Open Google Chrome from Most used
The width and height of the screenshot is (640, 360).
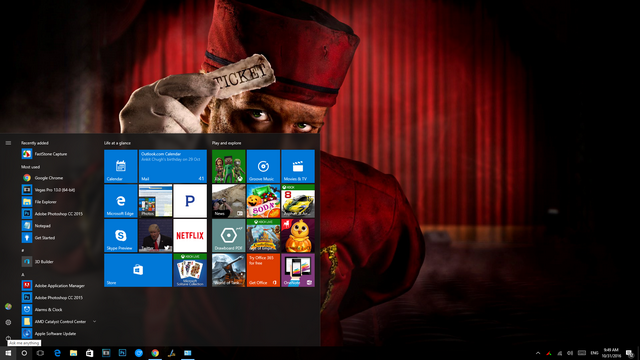click(59, 178)
